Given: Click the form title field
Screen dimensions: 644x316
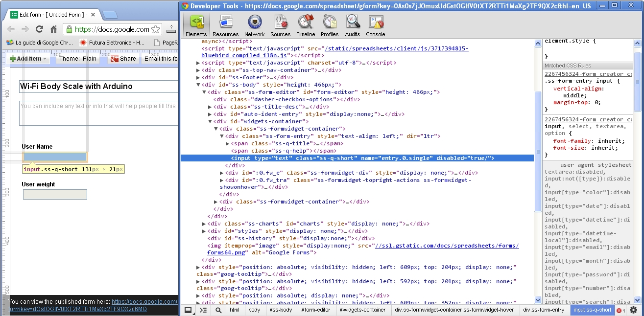Looking at the screenshot, I should [99, 86].
